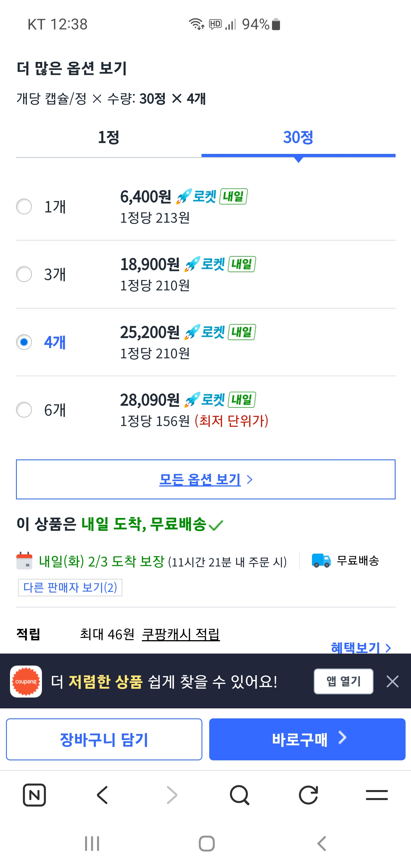Open the browser search icon
Screen dimensions: 411x868
(x=239, y=795)
